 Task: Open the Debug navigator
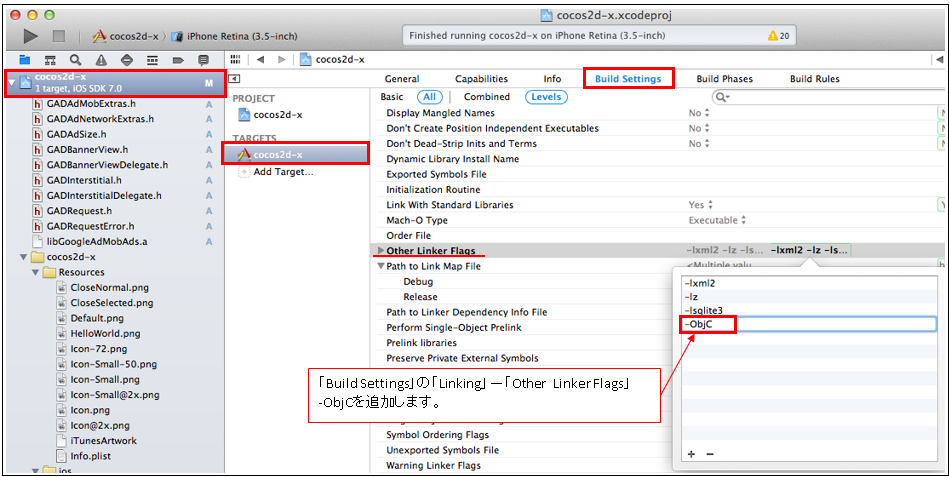pos(153,60)
